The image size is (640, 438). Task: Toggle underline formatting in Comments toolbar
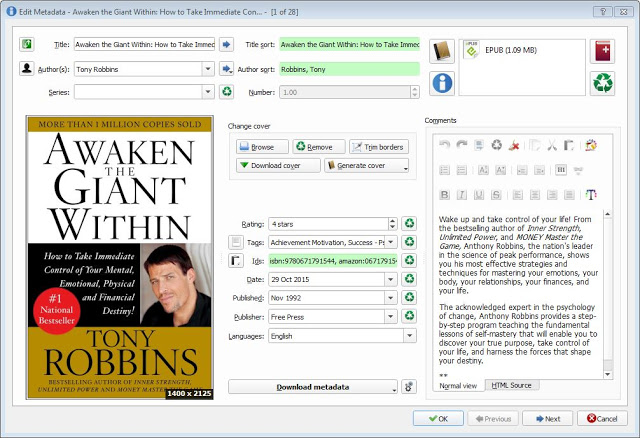[x=480, y=194]
